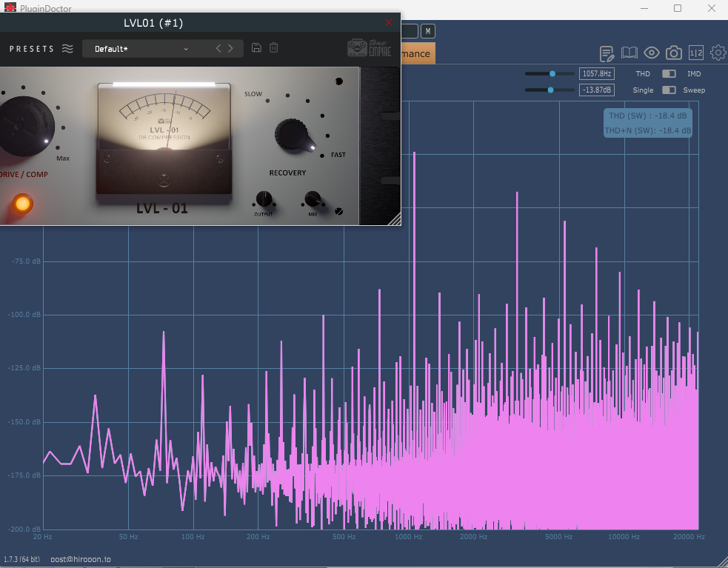Click the 50 Hz axis label
Viewport: 728px width, 568px height.
tap(128, 537)
